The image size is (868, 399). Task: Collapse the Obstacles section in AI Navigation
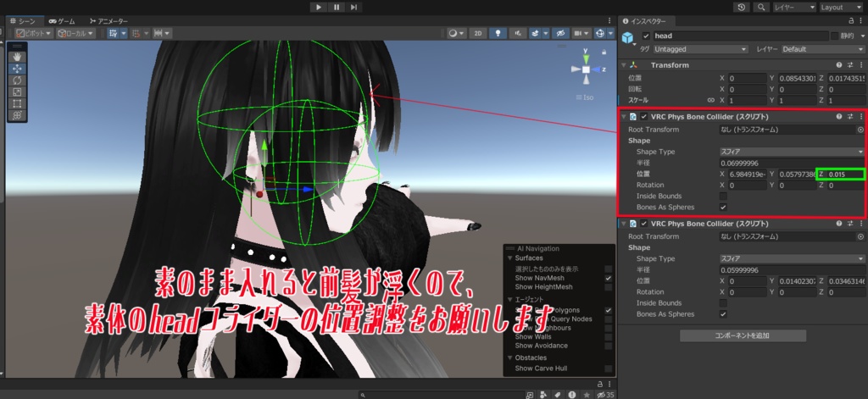click(x=509, y=357)
